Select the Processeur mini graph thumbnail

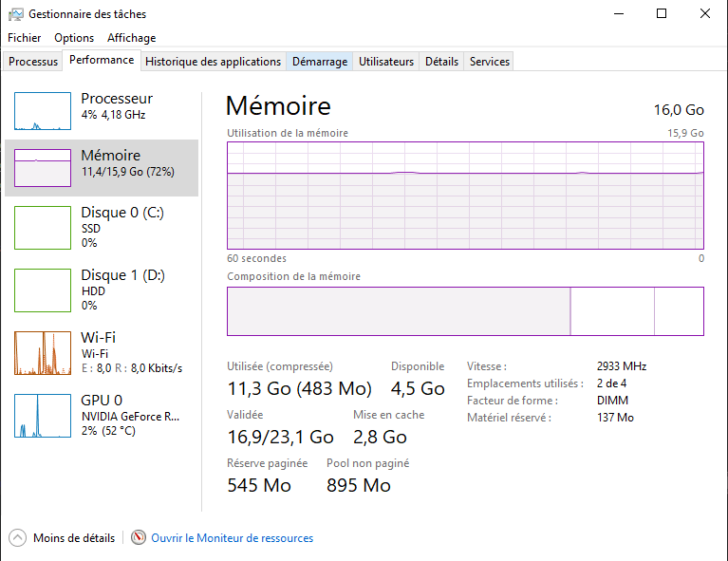click(x=43, y=111)
